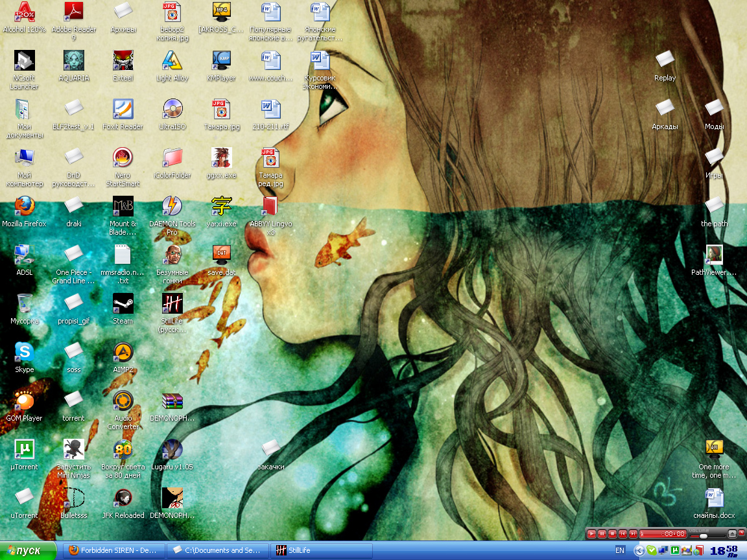Image resolution: width=747 pixels, height=560 pixels.
Task: Open the Lugaru v1.05 game shortcut
Action: pyautogui.click(x=172, y=455)
